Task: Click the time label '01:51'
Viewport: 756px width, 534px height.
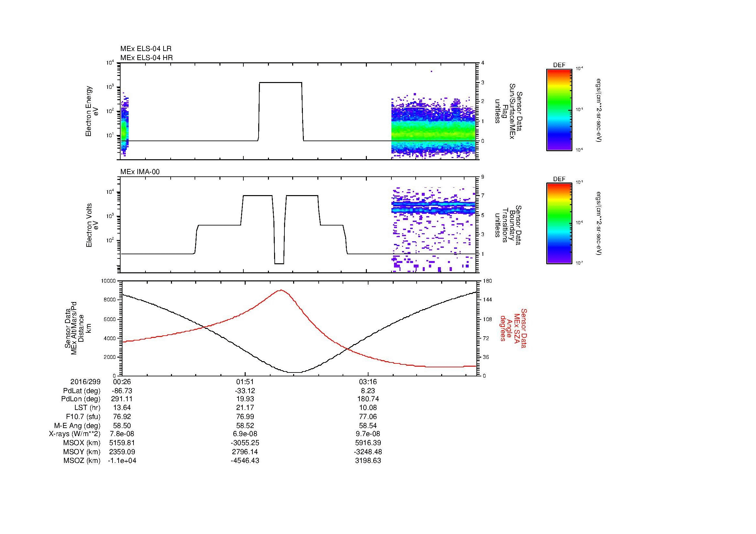Action: (245, 382)
